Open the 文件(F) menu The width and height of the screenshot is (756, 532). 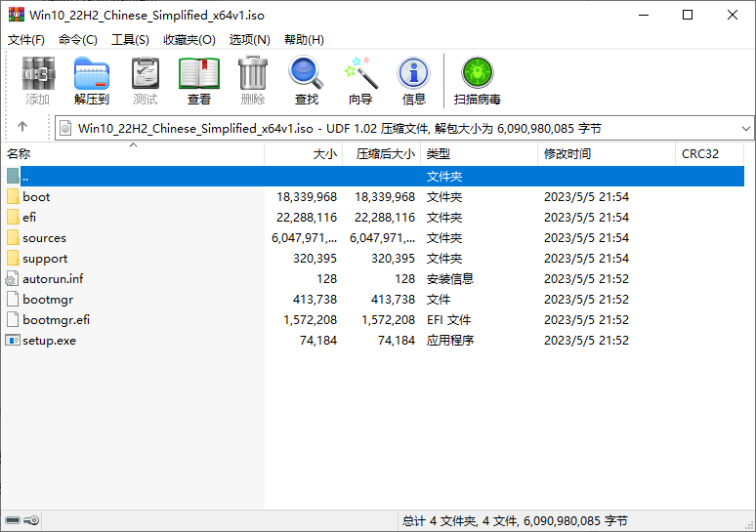coord(26,39)
